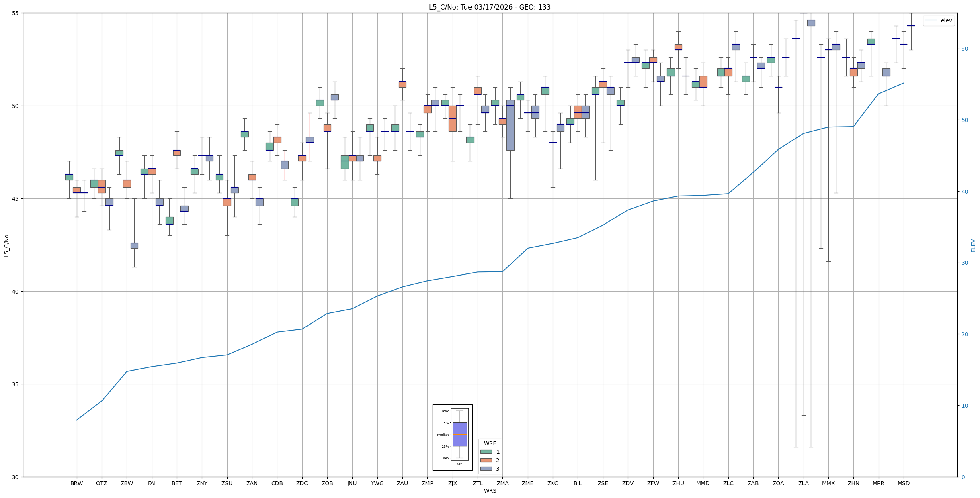The image size is (980, 498).
Task: Click the L5_C/No y-axis title
Action: tap(6, 245)
